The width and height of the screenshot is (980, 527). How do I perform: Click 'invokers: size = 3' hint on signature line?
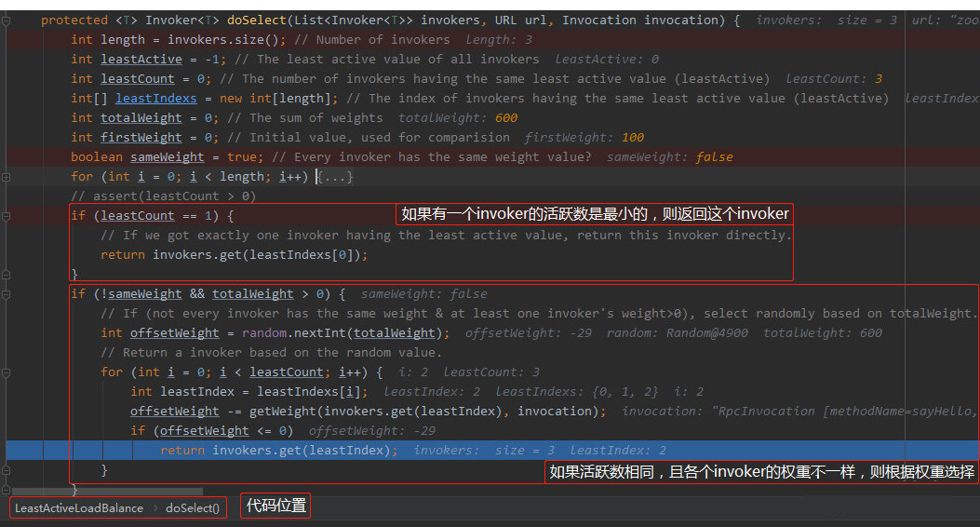coord(826,20)
